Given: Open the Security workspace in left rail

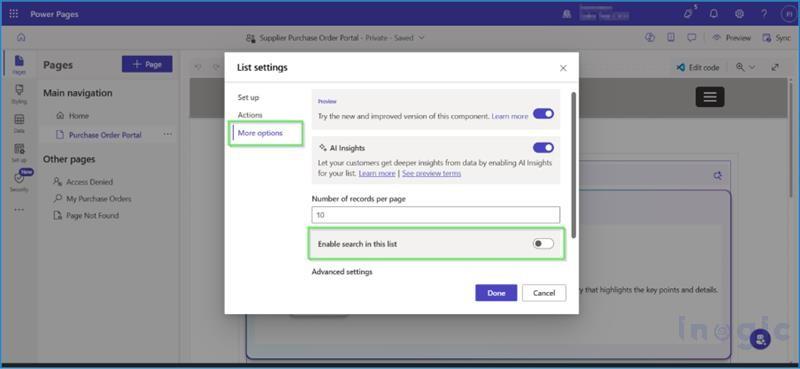Looking at the screenshot, I should click(x=19, y=182).
